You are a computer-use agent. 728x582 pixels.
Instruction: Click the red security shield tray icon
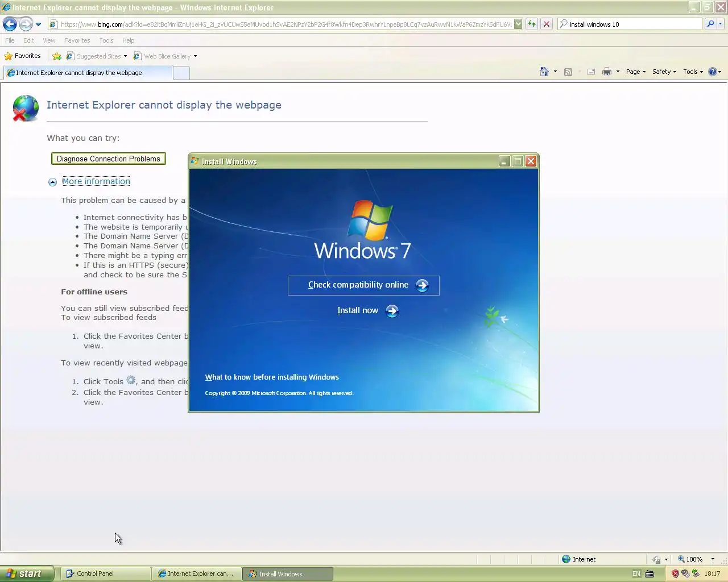point(675,573)
